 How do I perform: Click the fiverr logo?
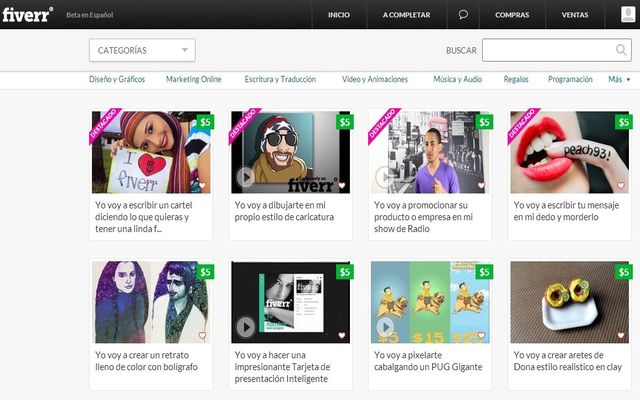pos(30,15)
